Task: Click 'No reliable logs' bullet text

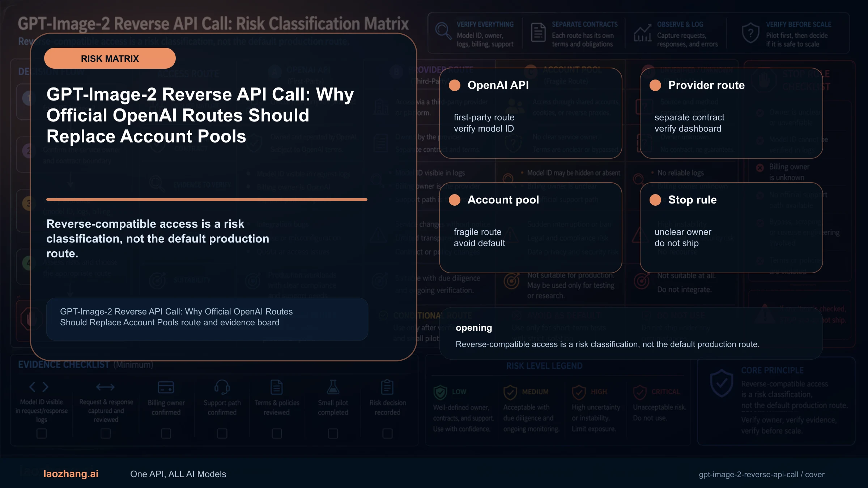Action: pos(680,173)
